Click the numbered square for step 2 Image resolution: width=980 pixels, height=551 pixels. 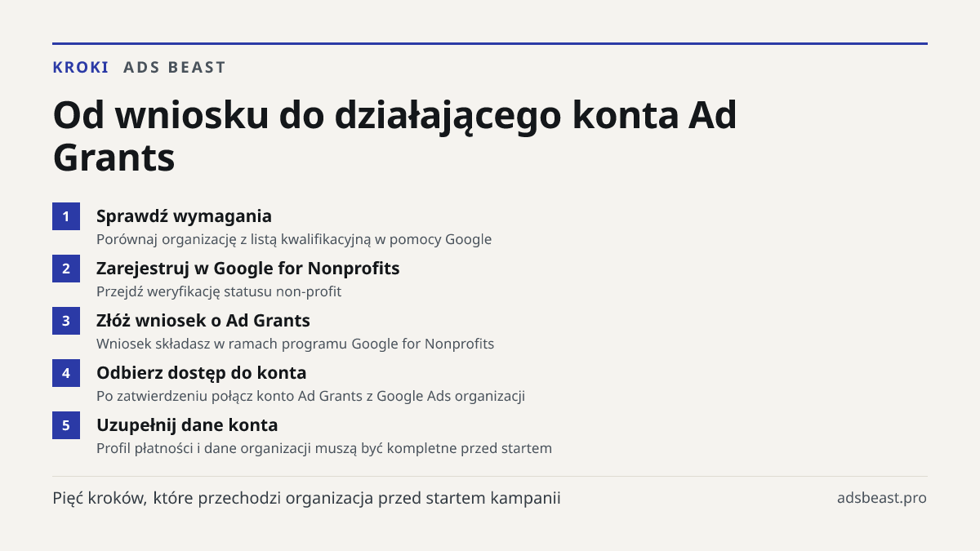66,269
